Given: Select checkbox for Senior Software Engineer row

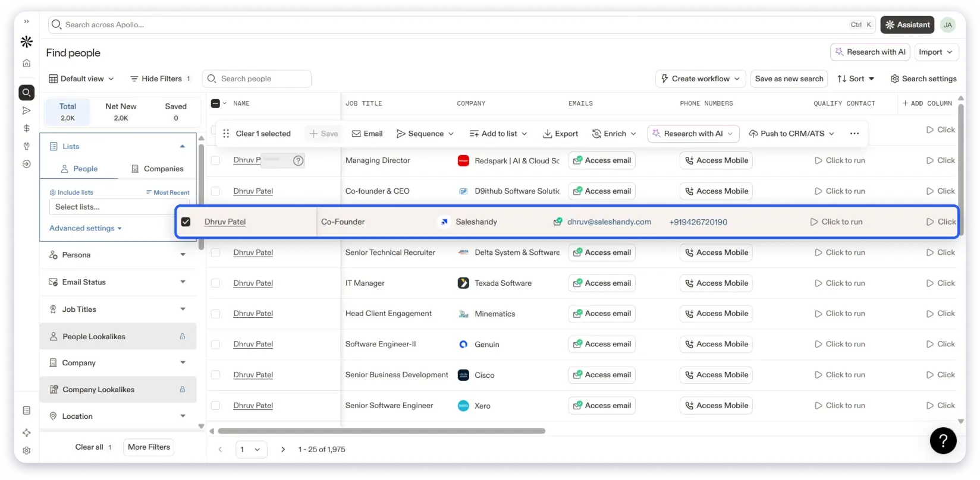Looking at the screenshot, I should click(x=215, y=406).
